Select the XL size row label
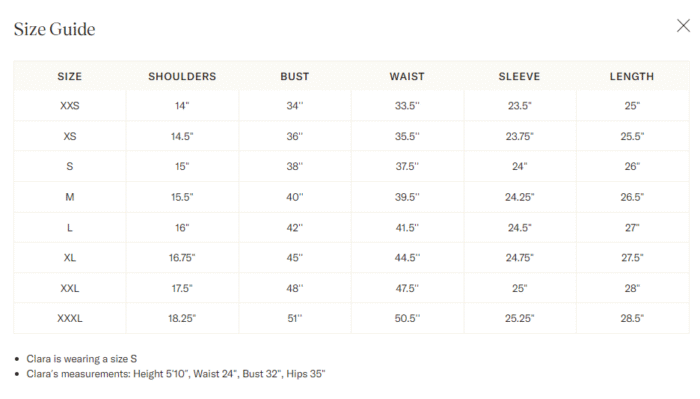The image size is (700, 399). click(x=70, y=258)
